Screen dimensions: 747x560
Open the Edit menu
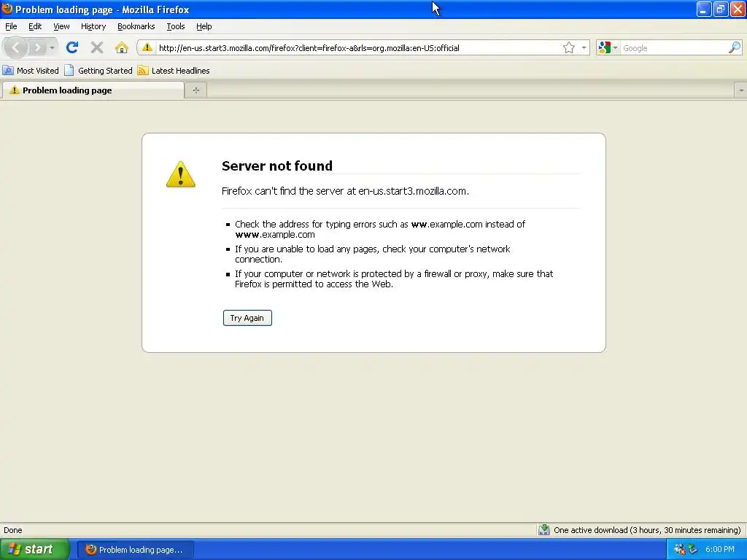pos(35,26)
